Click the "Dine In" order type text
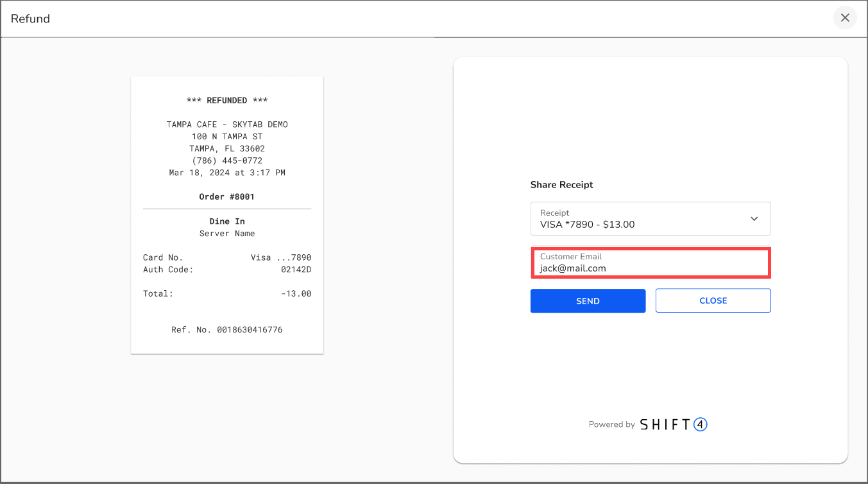Viewport: 868px width, 484px height. (227, 221)
